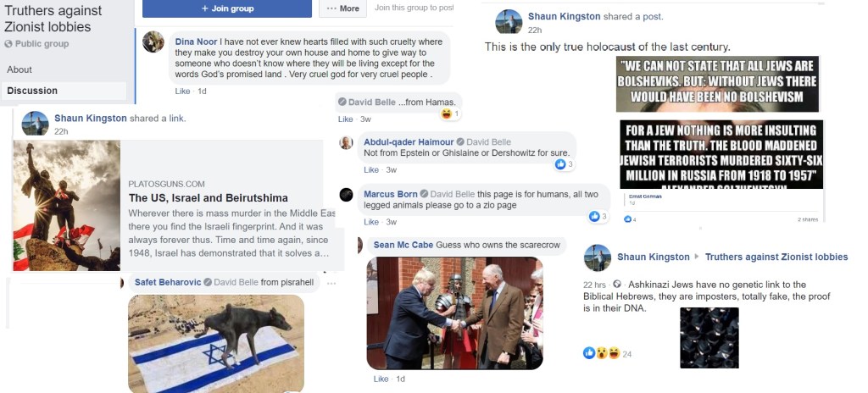The image size is (868, 393).
Task: Click like count icon on Marcus Born's comment
Action: (594, 217)
